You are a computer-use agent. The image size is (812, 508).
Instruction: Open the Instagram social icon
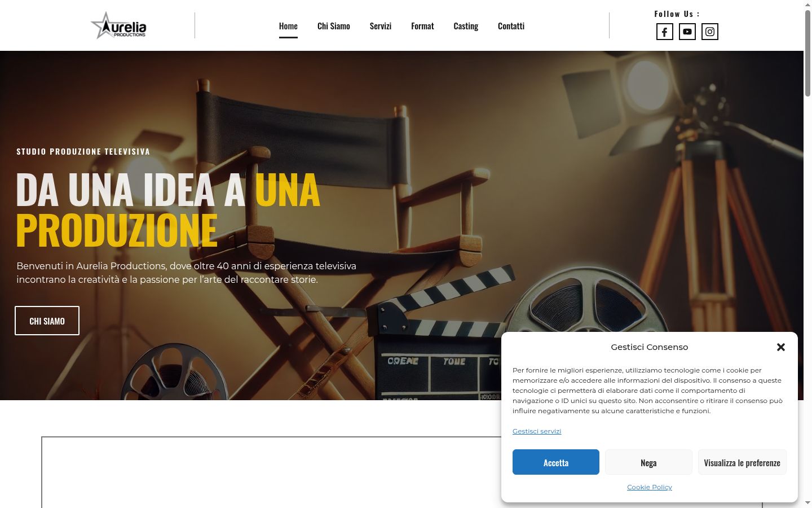pyautogui.click(x=710, y=32)
